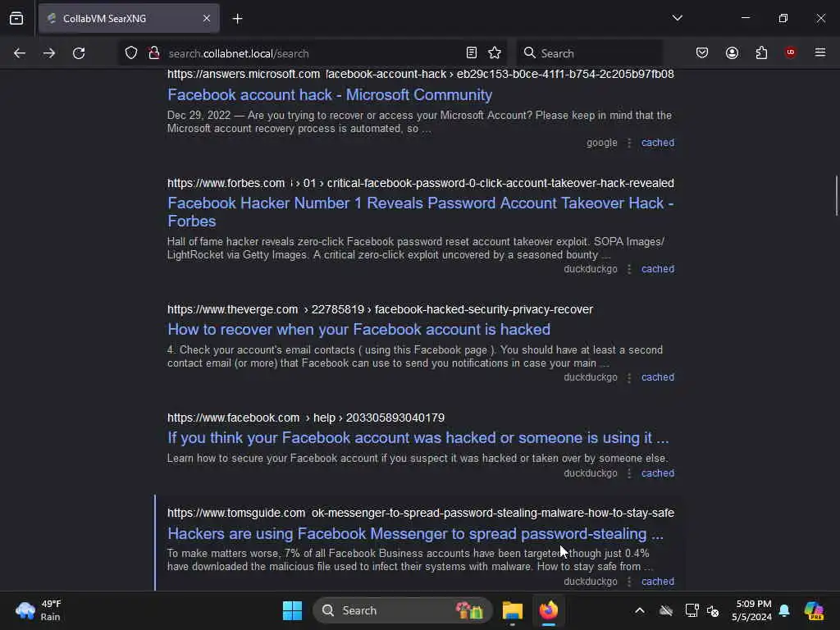The height and width of the screenshot is (630, 840).
Task: Open the tracking protection shield icon
Action: [x=131, y=53]
